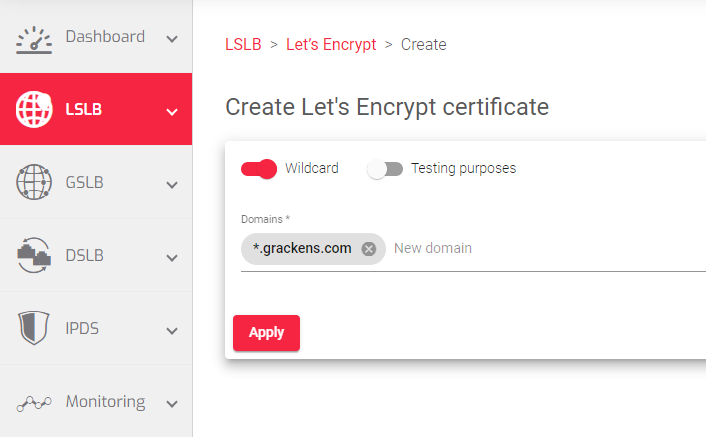Open the IPDS menu item
The image size is (706, 437).
coord(96,329)
